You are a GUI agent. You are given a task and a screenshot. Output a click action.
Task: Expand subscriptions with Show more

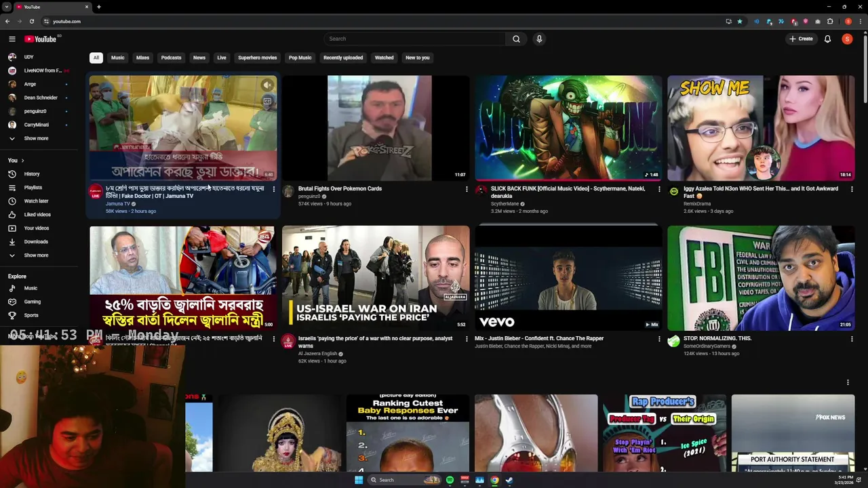pyautogui.click(x=36, y=138)
